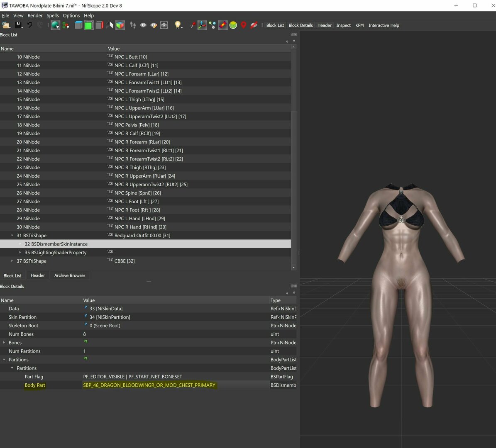The image size is (496, 448).
Task: Click the Inspect toolbar button
Action: click(343, 25)
